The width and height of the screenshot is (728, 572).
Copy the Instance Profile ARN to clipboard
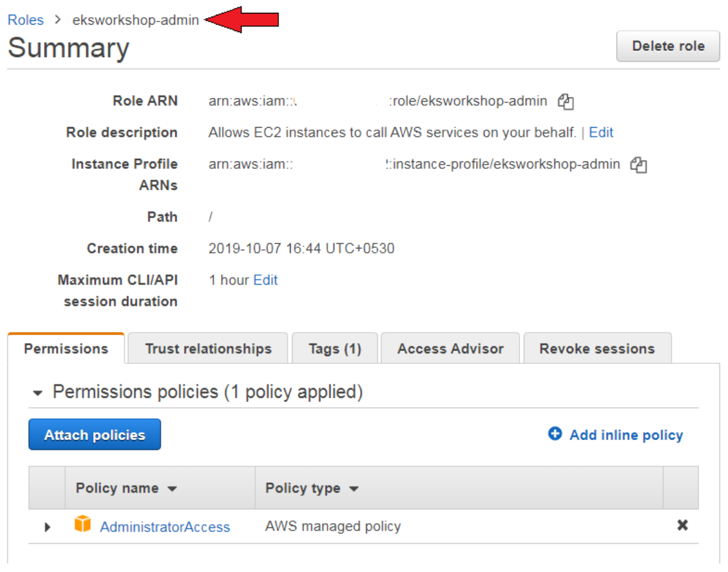click(x=638, y=164)
